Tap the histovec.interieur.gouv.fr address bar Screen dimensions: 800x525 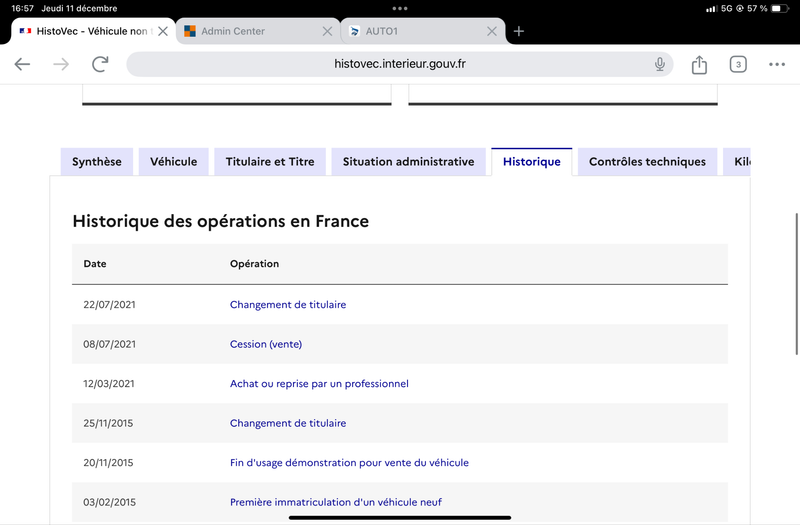pos(400,64)
